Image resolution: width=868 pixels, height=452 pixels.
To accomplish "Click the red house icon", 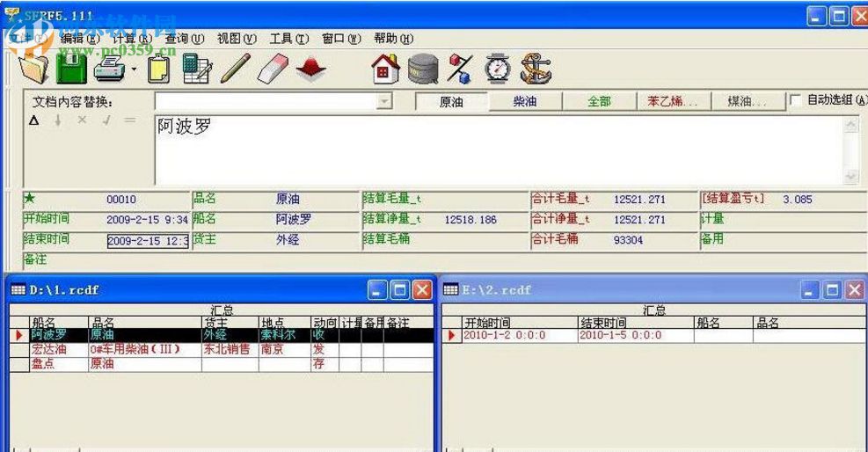I will click(386, 69).
